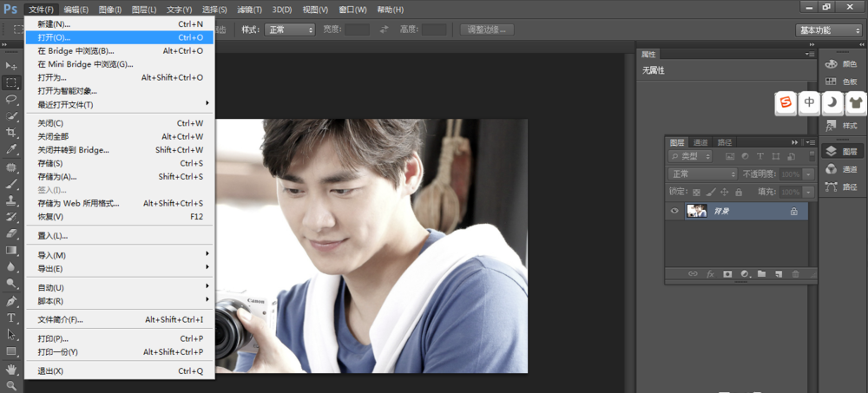Select the Lasso tool
This screenshot has height=393, width=868.
coord(11,99)
